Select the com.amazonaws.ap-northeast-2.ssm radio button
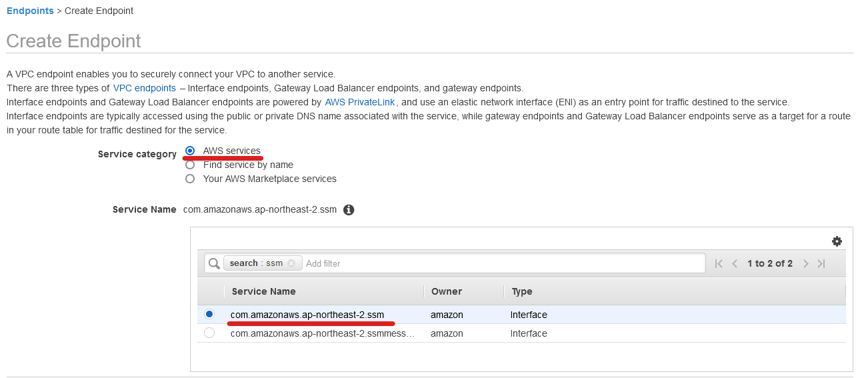The width and height of the screenshot is (868, 378). coord(209,314)
